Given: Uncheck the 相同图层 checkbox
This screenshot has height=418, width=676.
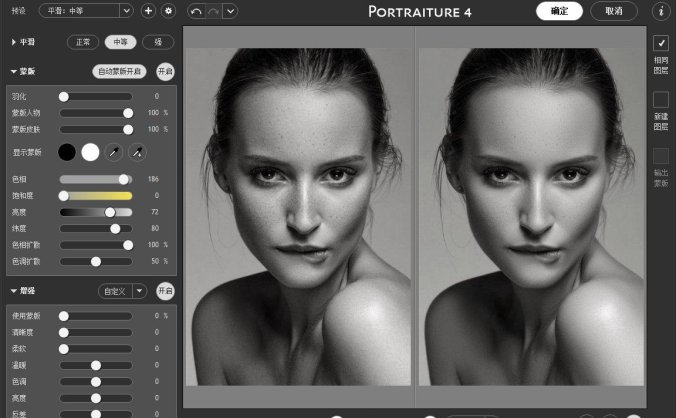Looking at the screenshot, I should 661,43.
